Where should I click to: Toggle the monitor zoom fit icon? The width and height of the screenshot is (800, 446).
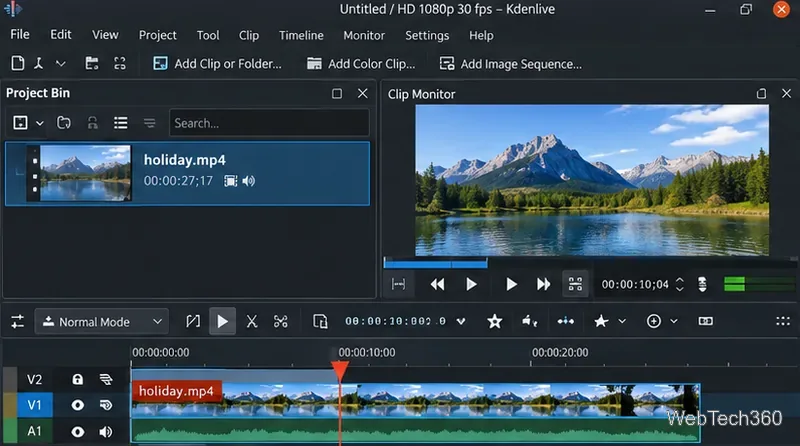click(576, 284)
